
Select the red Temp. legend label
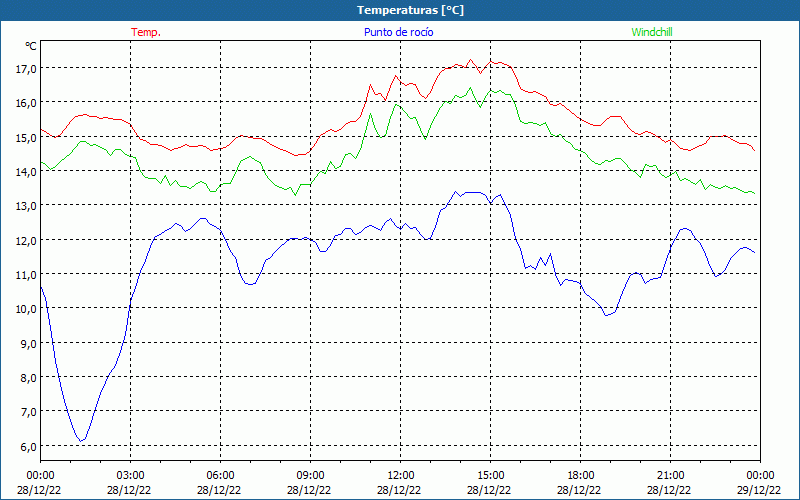pyautogui.click(x=146, y=32)
